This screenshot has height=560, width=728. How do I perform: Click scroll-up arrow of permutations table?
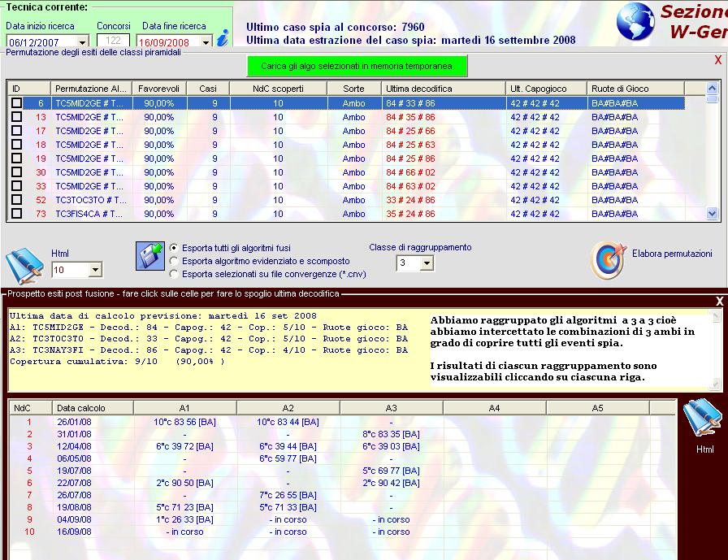[x=712, y=88]
